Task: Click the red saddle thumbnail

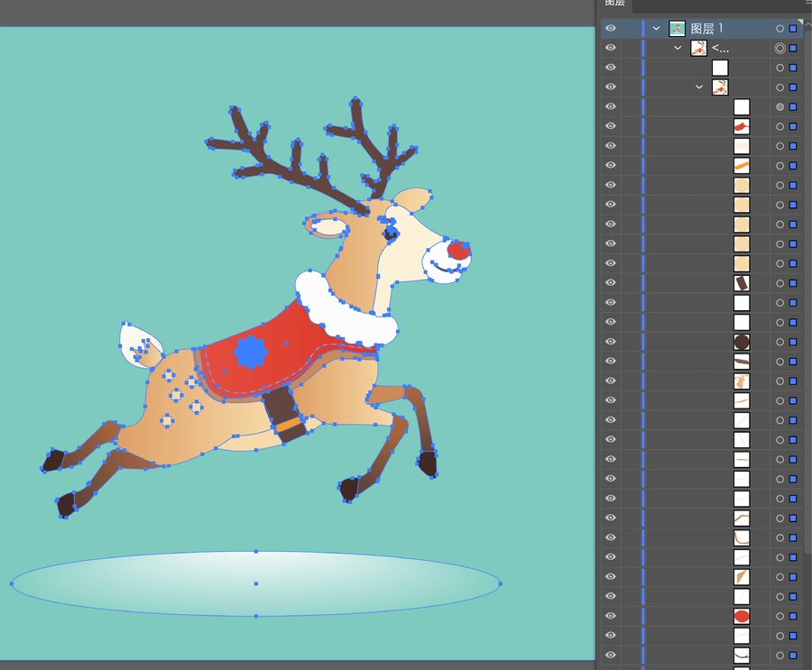Action: (742, 126)
